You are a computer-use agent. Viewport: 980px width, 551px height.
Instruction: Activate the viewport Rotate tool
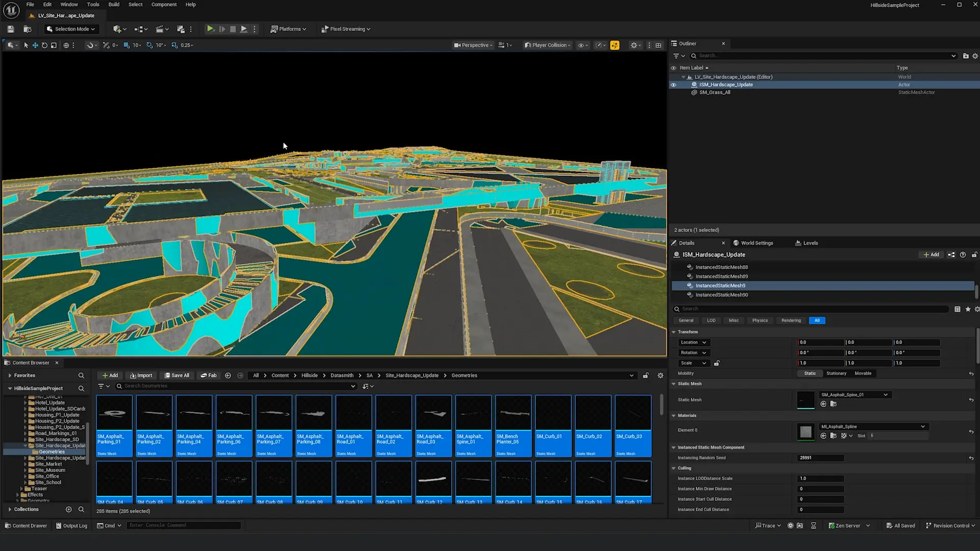[x=44, y=45]
